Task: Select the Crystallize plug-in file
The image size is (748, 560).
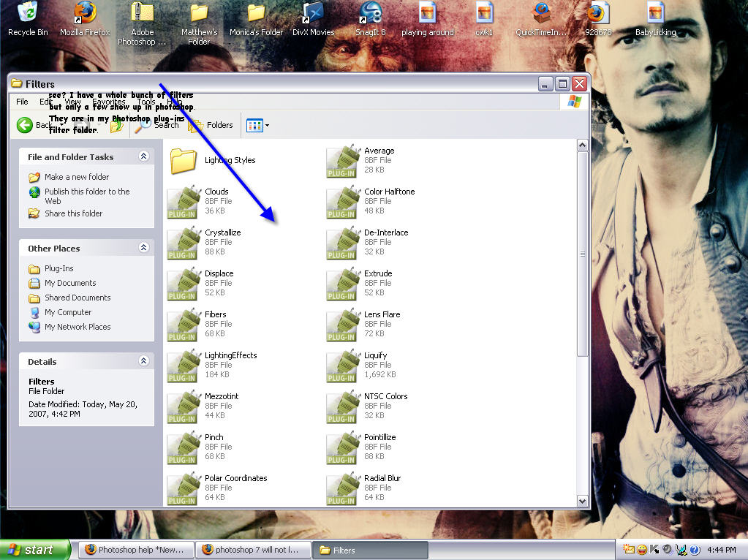Action: [x=204, y=242]
